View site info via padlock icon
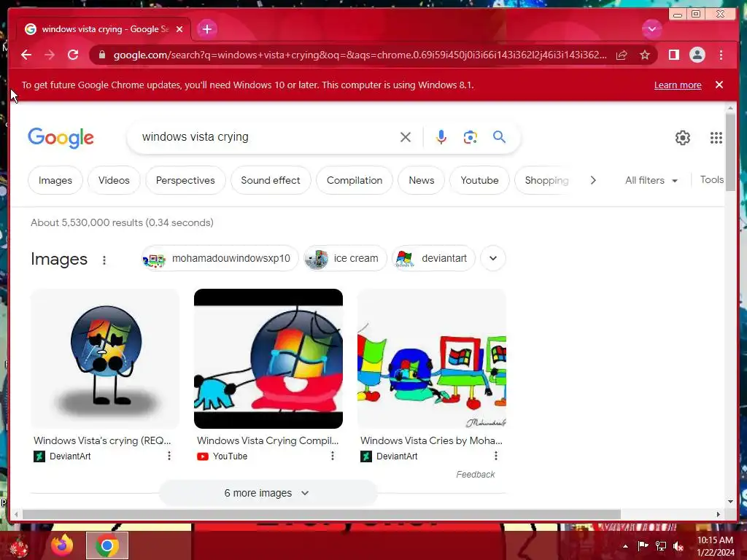This screenshot has width=747, height=560. coord(101,55)
